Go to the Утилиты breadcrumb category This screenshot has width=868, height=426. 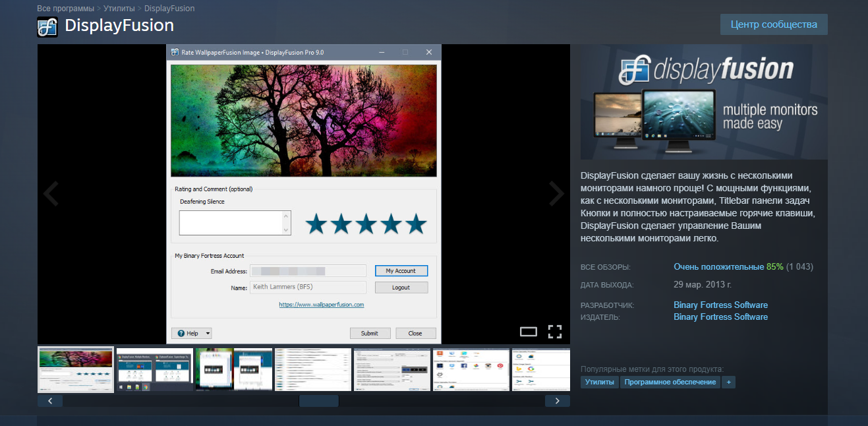point(119,9)
